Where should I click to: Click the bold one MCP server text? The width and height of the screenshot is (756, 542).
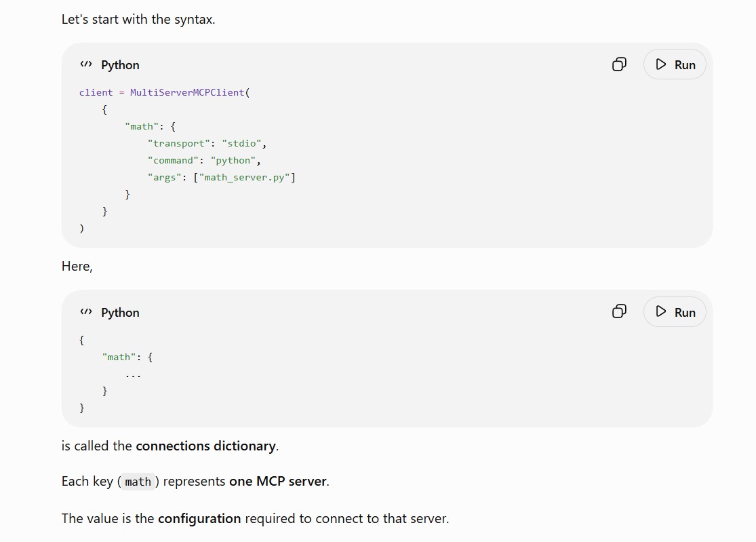[x=278, y=481]
